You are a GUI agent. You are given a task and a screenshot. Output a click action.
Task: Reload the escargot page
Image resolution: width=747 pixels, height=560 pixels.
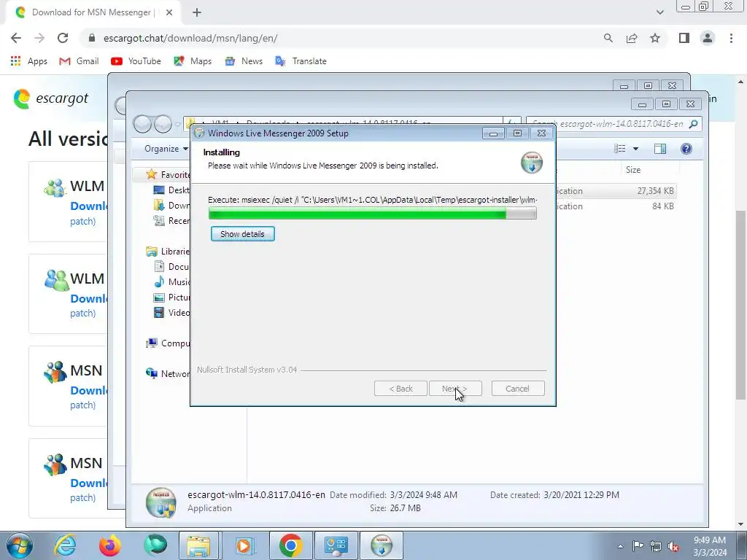coord(63,38)
